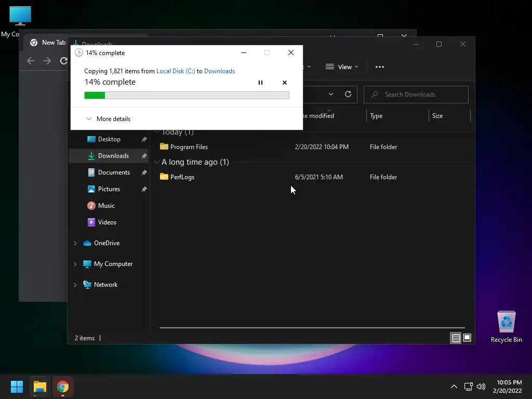Expand More details in copy dialog
The width and height of the screenshot is (532, 399).
pos(108,119)
